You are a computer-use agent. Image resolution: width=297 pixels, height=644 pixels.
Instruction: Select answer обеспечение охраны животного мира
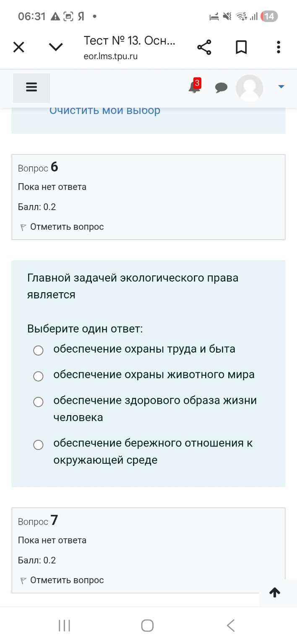(x=38, y=376)
